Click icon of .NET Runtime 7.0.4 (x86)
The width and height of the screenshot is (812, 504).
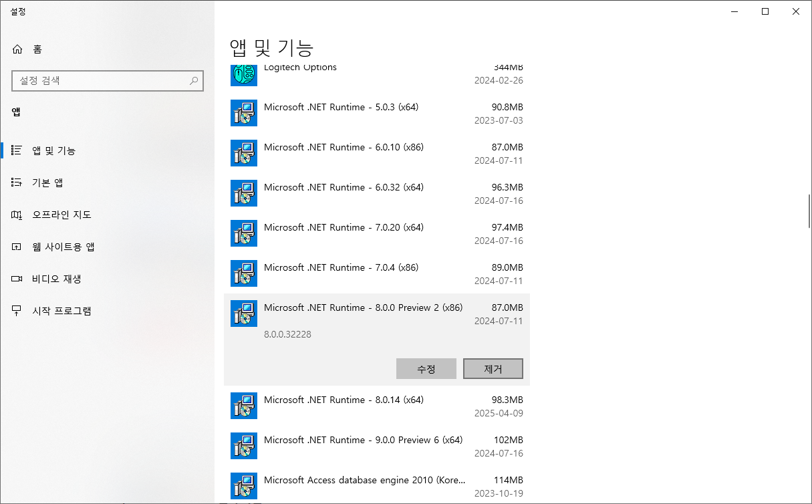(x=244, y=273)
